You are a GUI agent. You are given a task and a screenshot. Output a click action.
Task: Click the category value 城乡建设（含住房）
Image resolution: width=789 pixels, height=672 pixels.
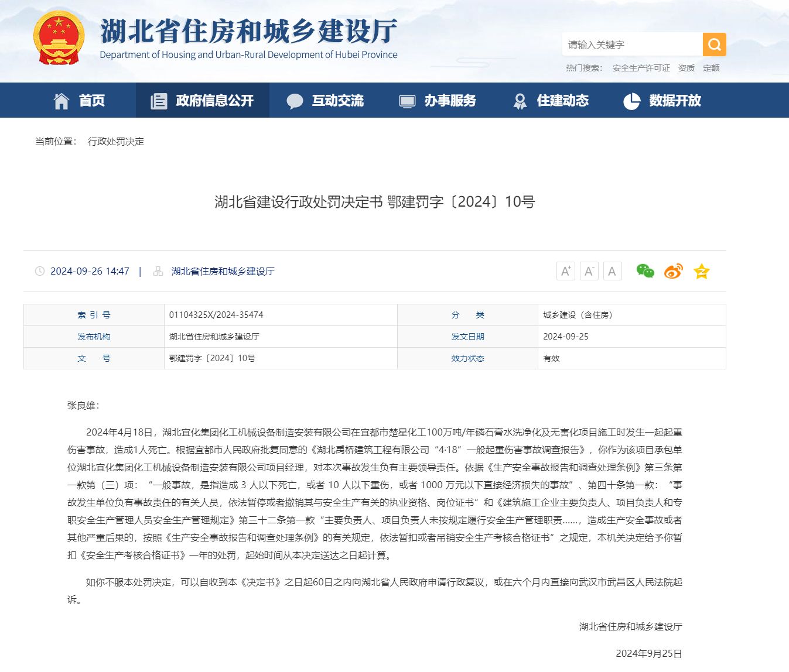click(578, 315)
